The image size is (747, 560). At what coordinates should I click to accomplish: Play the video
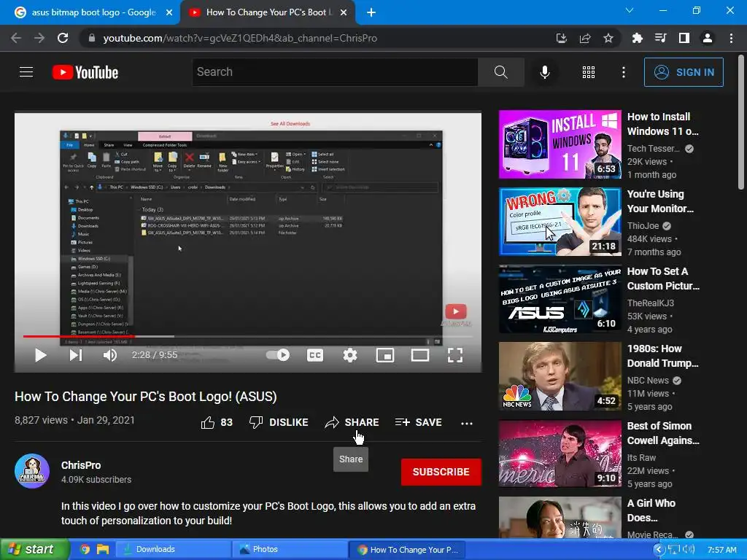41,355
